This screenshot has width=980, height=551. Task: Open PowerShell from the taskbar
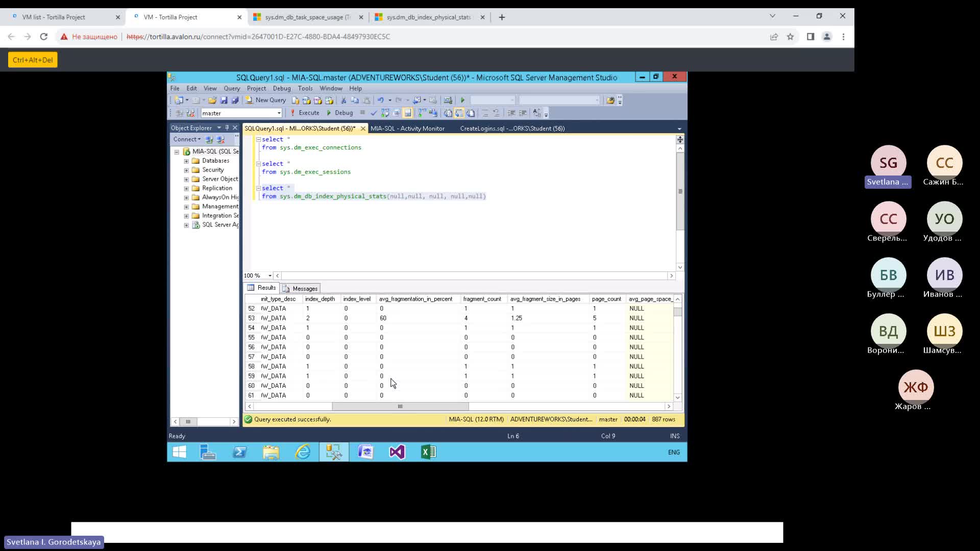239,452
